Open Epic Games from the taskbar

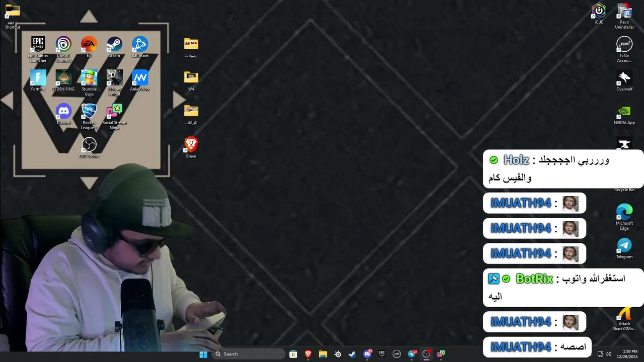(382, 354)
